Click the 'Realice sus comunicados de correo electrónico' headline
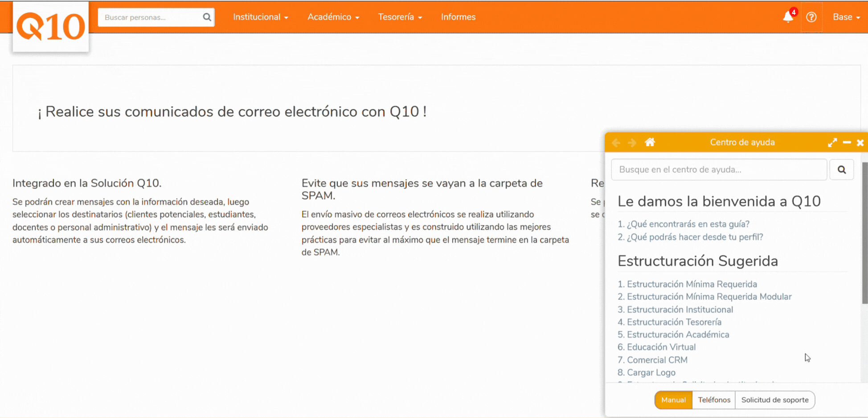The image size is (868, 418). coord(232,112)
